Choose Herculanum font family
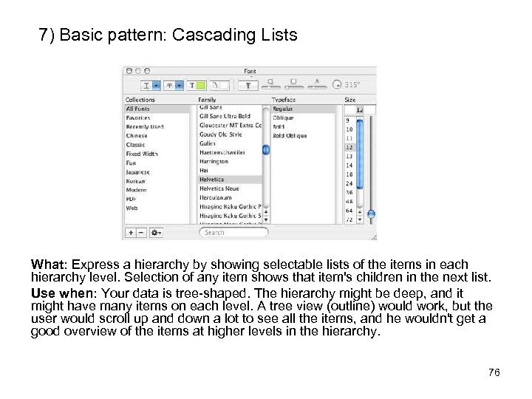This screenshot has width=532, height=399. [230, 198]
